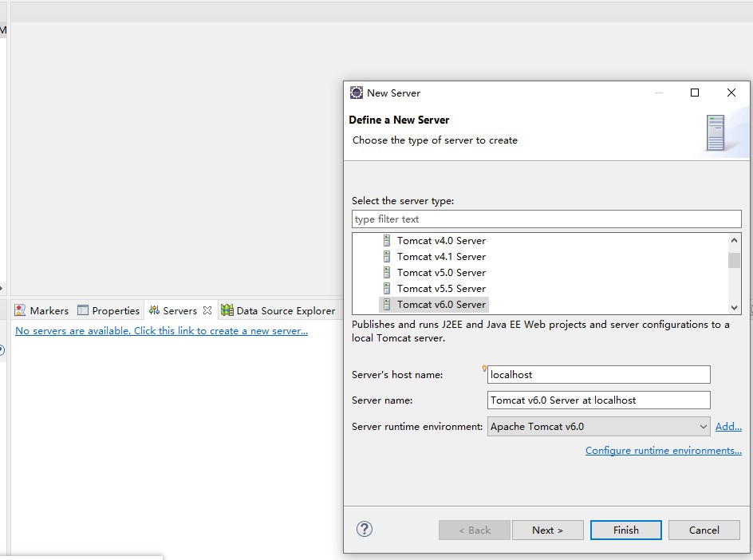753x560 pixels.
Task: Click the Add... runtime link
Action: (x=728, y=427)
